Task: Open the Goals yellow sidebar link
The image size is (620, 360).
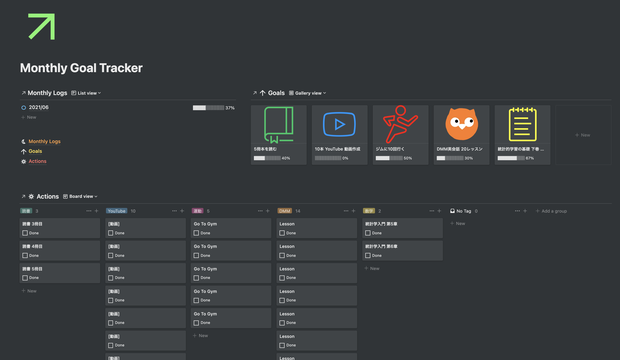Action: coord(35,151)
